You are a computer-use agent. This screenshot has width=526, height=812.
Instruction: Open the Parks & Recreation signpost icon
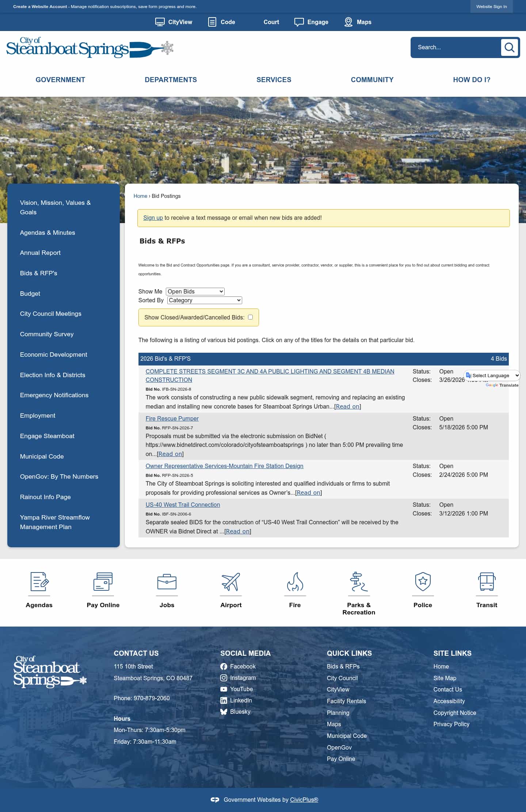pos(359,582)
